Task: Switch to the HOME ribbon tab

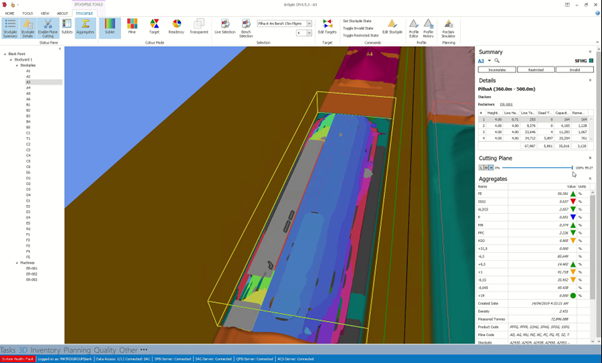Action: tap(10, 13)
